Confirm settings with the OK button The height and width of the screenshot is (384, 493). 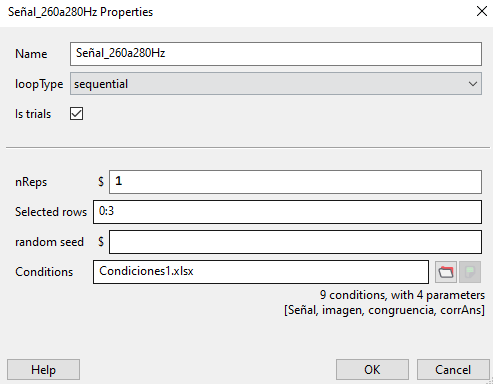(x=372, y=370)
